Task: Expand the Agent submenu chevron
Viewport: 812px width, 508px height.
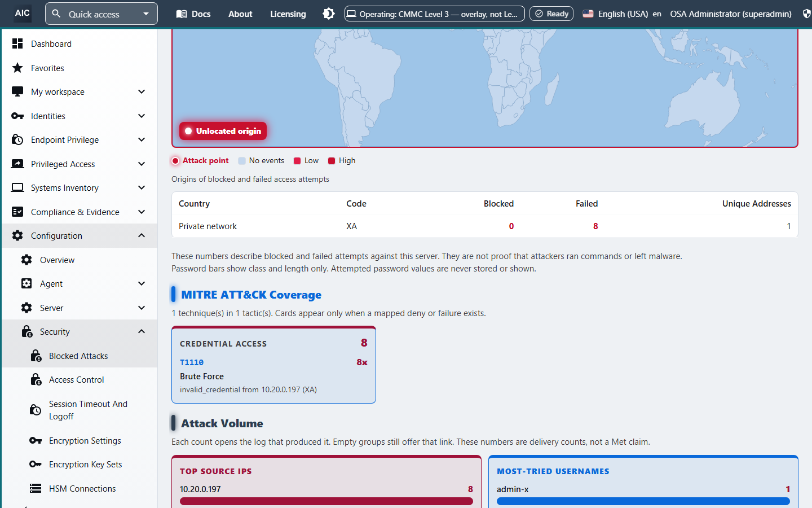Action: pyautogui.click(x=142, y=283)
